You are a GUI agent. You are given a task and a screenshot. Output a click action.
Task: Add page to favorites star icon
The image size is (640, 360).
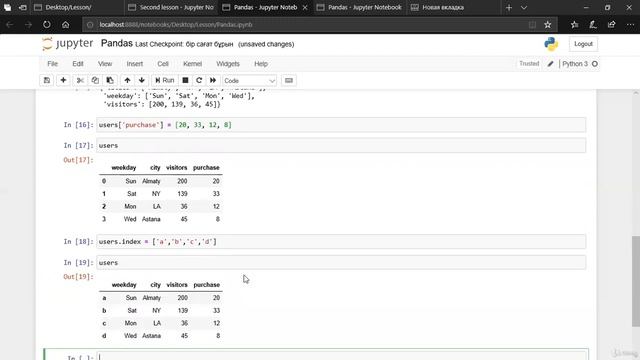(x=548, y=25)
